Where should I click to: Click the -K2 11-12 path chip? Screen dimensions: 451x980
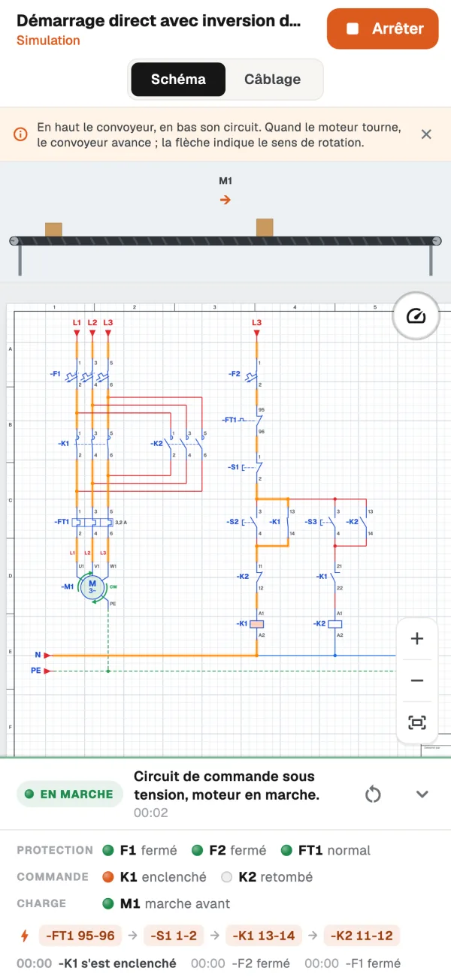pos(362,936)
